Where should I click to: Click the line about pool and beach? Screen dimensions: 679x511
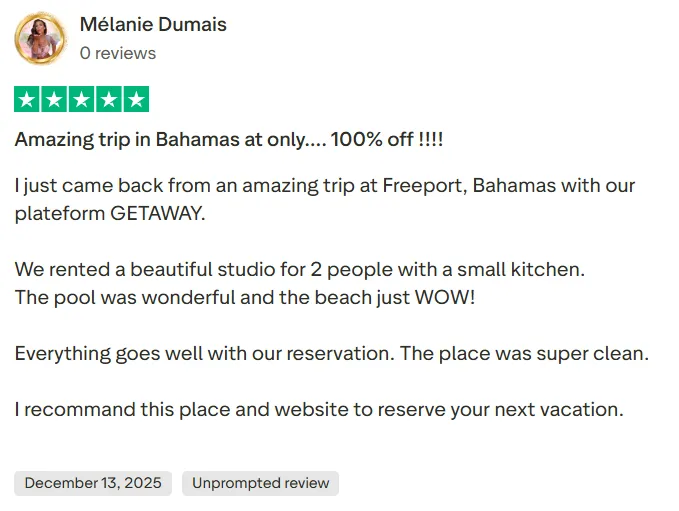pos(245,298)
